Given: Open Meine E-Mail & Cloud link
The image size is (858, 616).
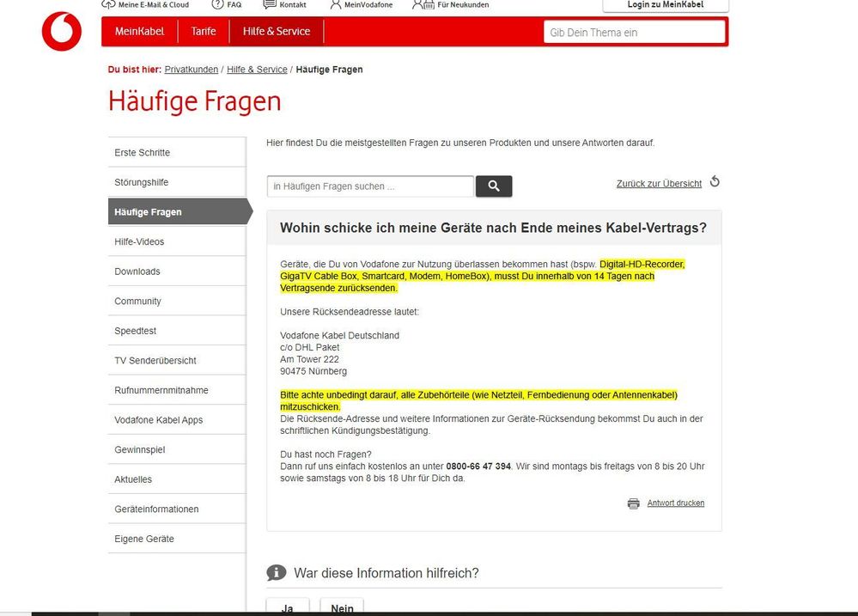Looking at the screenshot, I should point(145,4).
